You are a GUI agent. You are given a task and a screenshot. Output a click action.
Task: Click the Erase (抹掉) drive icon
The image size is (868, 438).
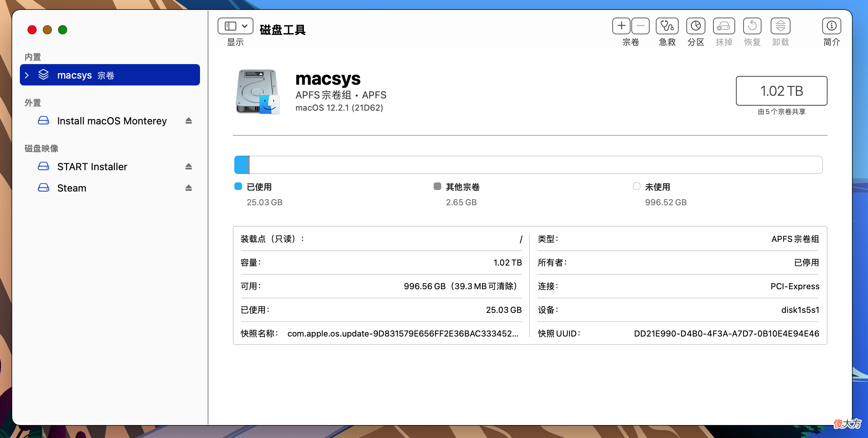click(x=724, y=26)
